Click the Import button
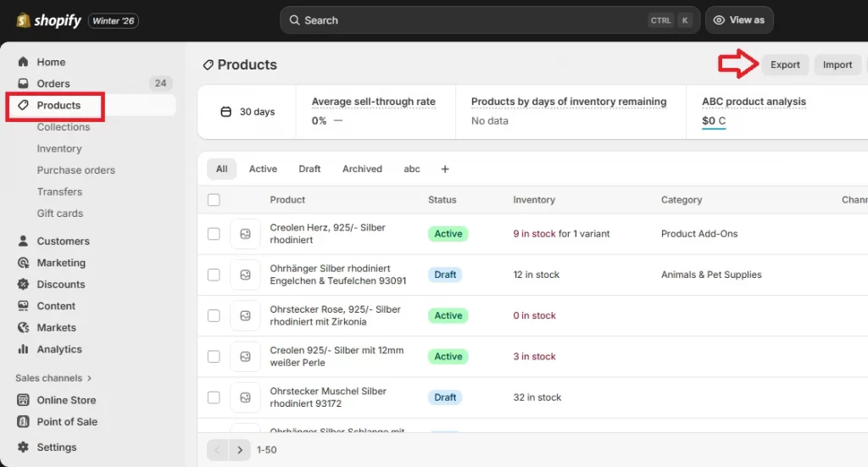The height and width of the screenshot is (467, 868). (837, 64)
